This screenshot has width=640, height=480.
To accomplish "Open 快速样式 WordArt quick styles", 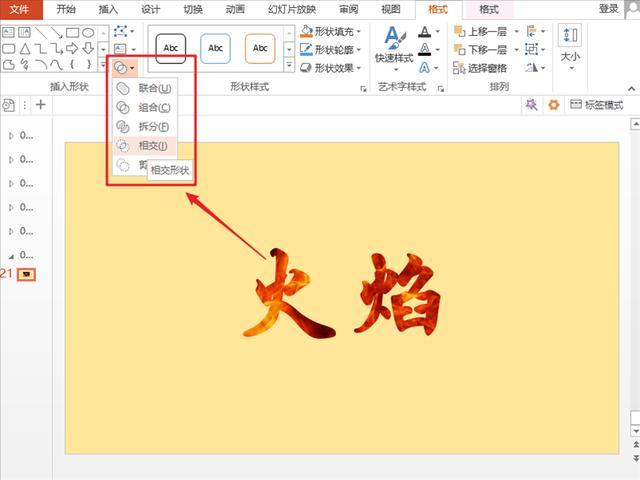I will pos(394,48).
